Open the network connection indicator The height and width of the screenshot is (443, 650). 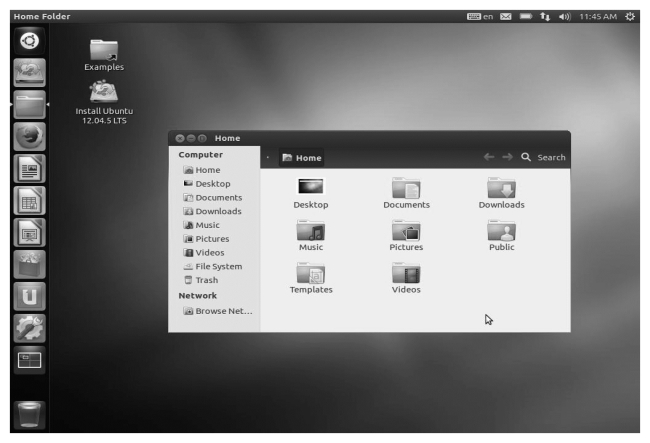[x=545, y=17]
